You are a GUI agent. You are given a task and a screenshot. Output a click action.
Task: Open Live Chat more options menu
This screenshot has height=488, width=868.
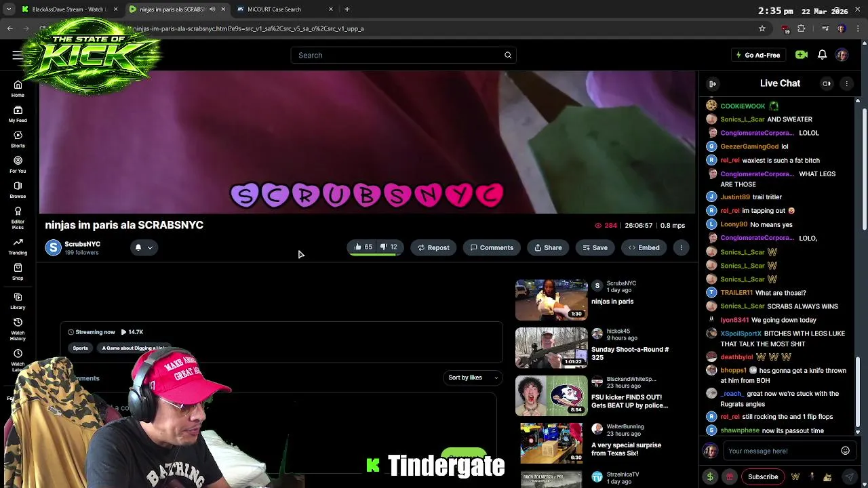(846, 83)
